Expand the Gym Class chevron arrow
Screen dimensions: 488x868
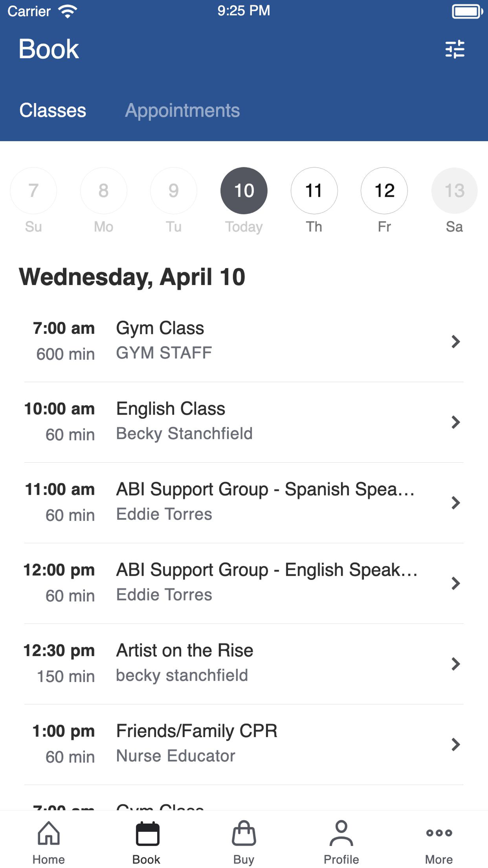(x=455, y=341)
